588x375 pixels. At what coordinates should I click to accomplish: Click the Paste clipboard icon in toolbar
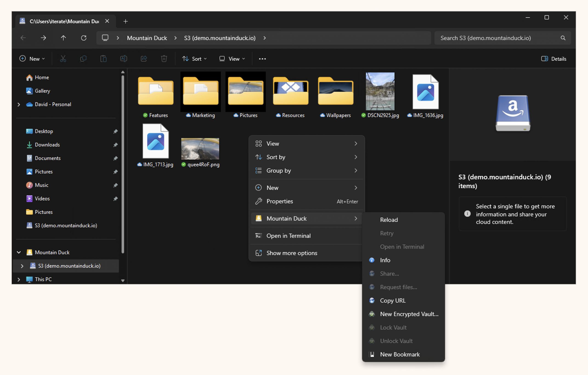pyautogui.click(x=103, y=59)
